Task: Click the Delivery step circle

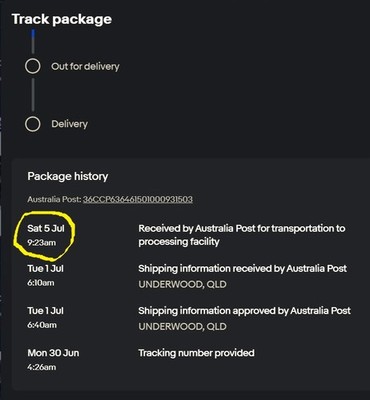Action: [x=33, y=124]
